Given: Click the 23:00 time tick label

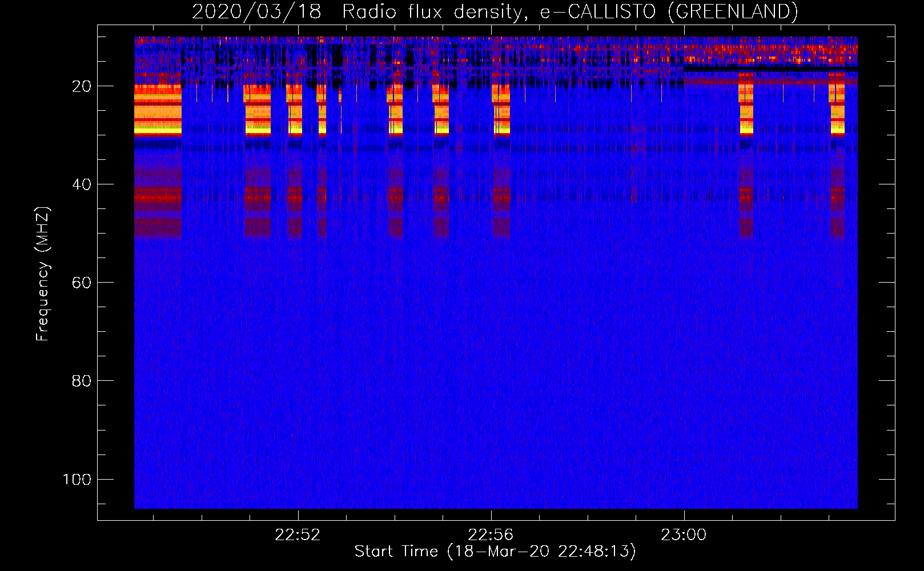Looking at the screenshot, I should 684,534.
